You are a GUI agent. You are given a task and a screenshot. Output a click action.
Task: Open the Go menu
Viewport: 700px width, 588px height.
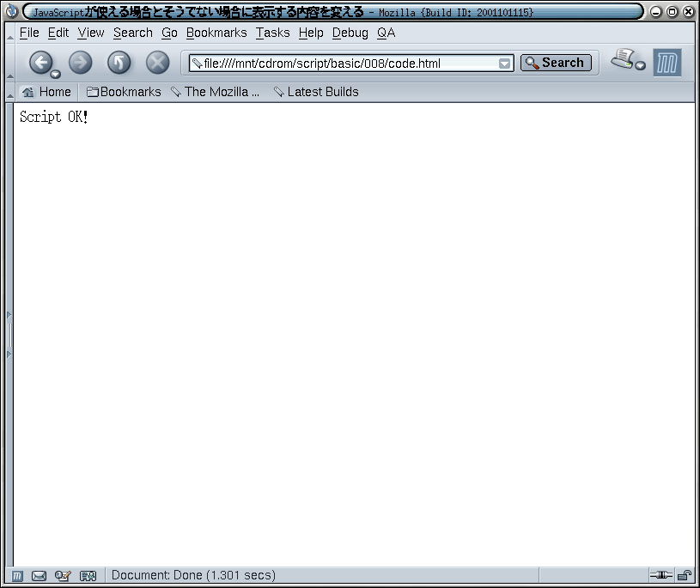[170, 33]
